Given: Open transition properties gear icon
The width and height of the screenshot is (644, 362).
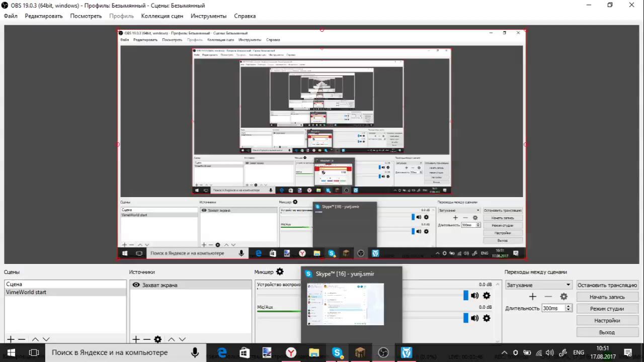Looking at the screenshot, I should click(563, 297).
